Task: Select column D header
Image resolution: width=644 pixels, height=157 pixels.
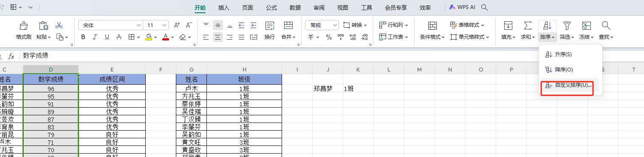Action: [51, 69]
